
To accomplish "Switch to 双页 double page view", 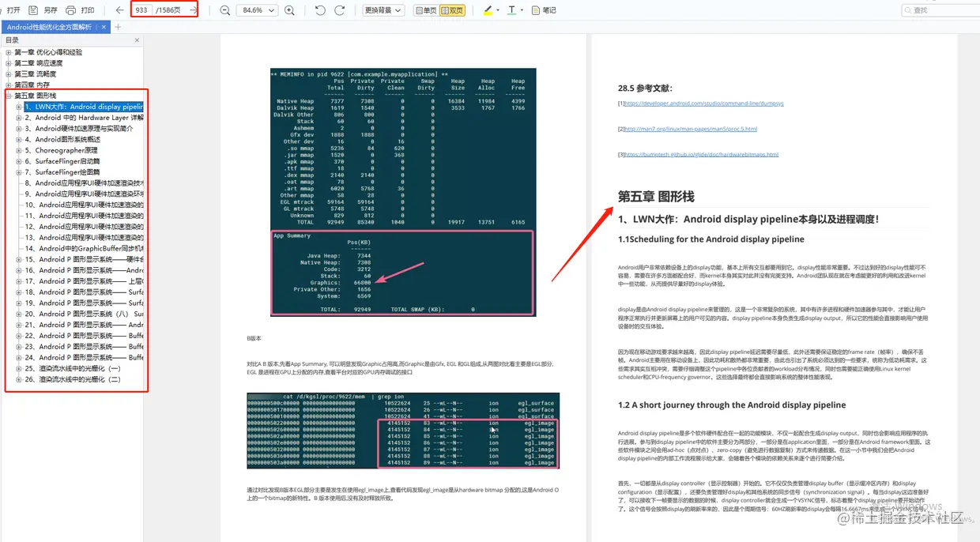I will (x=452, y=10).
